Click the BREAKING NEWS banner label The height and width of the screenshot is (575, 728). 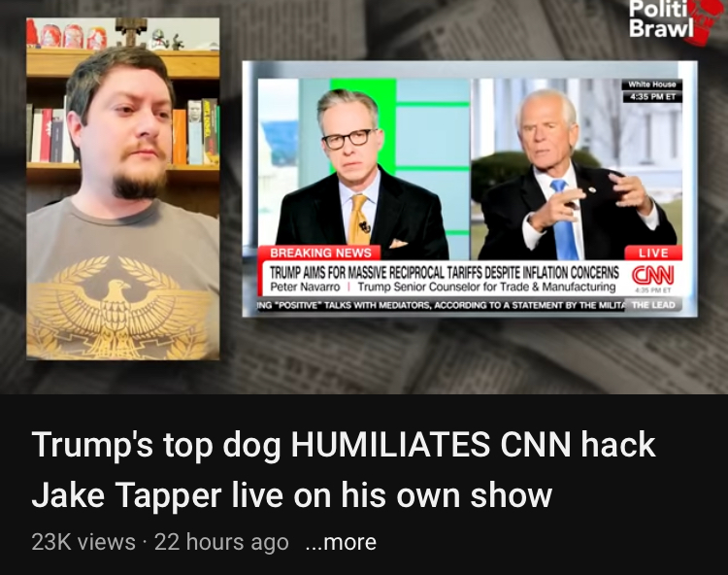point(320,253)
